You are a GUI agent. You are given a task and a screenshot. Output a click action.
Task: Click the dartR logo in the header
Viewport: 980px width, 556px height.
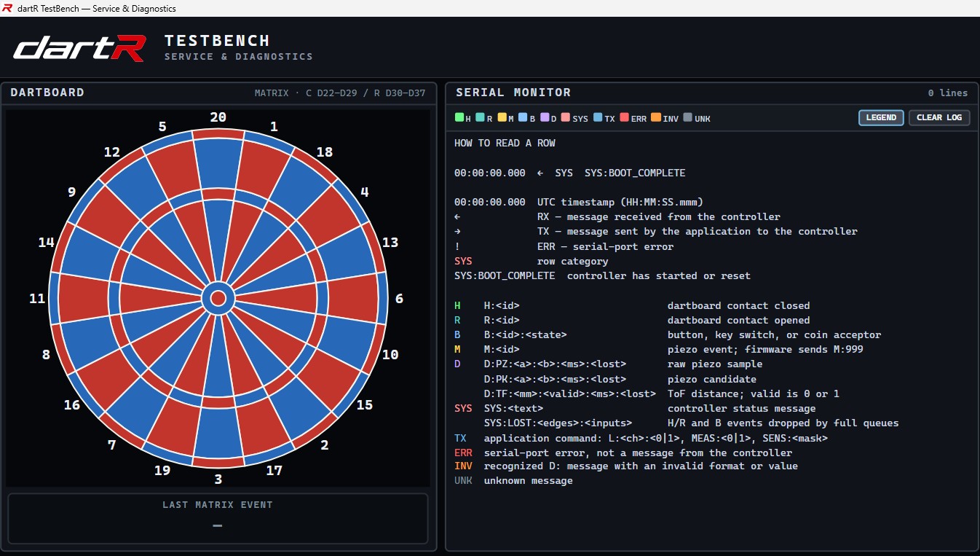[79, 49]
